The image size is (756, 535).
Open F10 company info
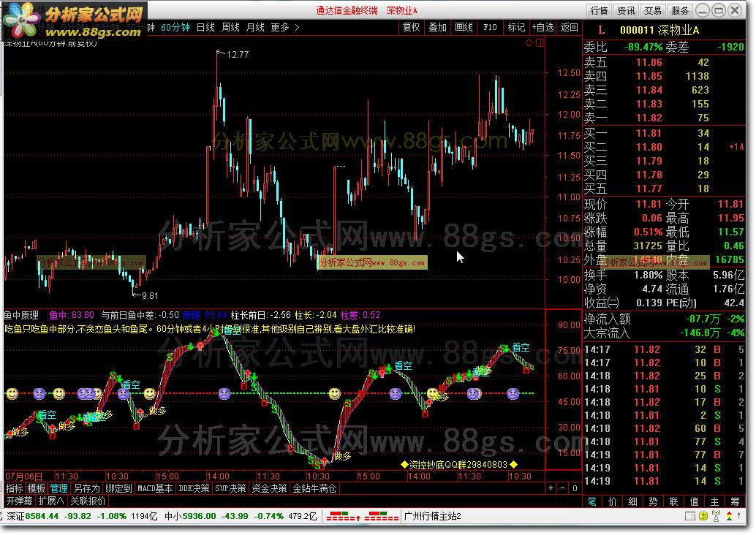point(490,28)
